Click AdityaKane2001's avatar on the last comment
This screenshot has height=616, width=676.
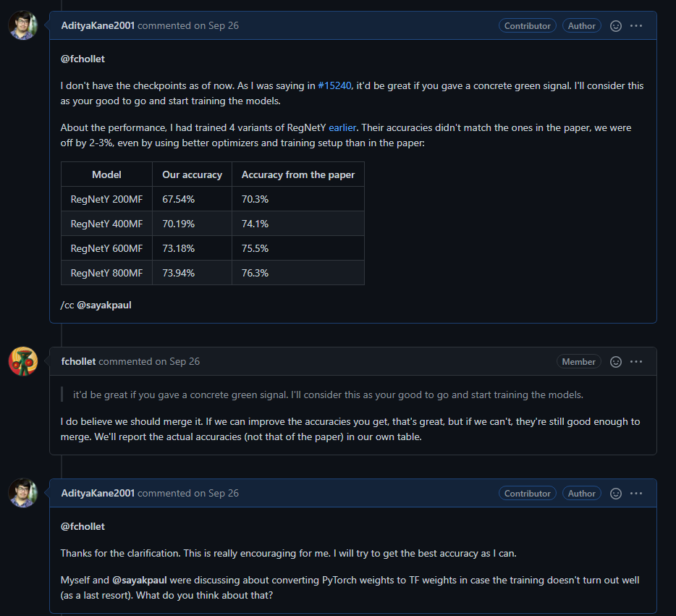23,493
